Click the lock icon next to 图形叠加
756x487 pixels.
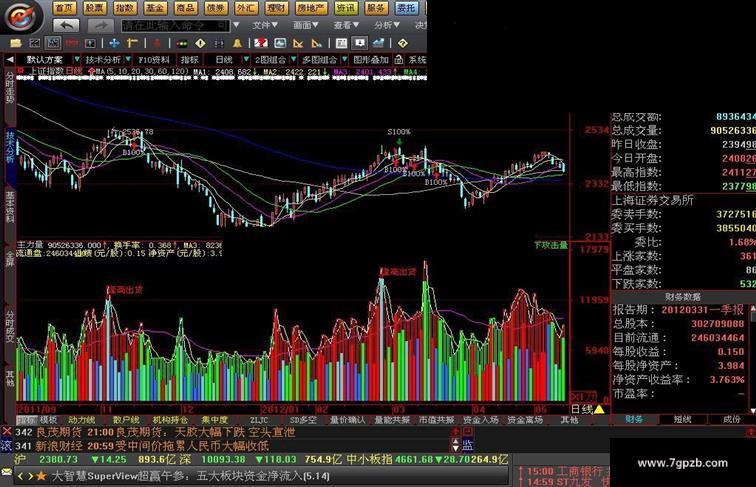coord(398,60)
